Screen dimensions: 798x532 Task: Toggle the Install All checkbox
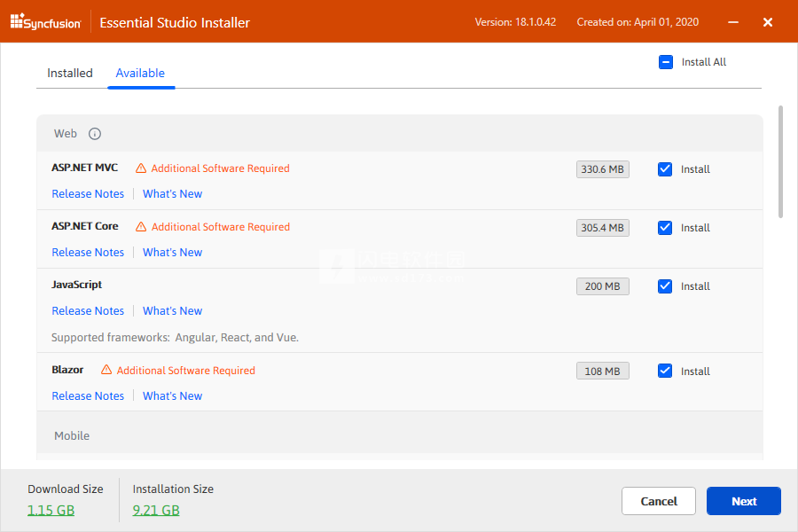click(x=666, y=62)
